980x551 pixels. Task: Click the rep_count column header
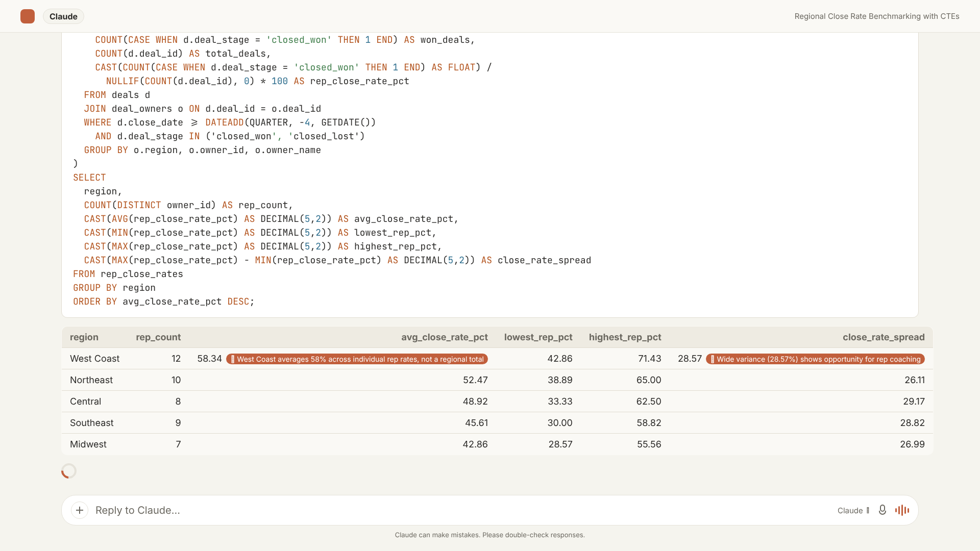tap(158, 337)
